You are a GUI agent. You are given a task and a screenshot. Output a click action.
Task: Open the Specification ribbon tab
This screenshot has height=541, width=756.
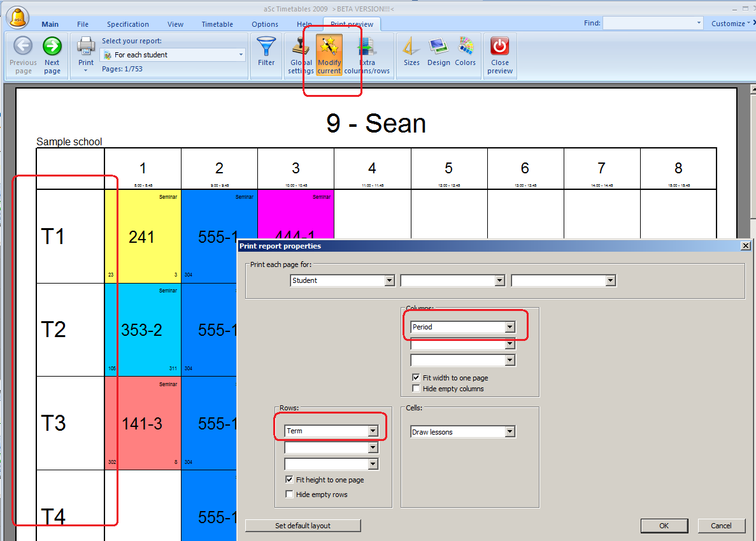point(127,24)
